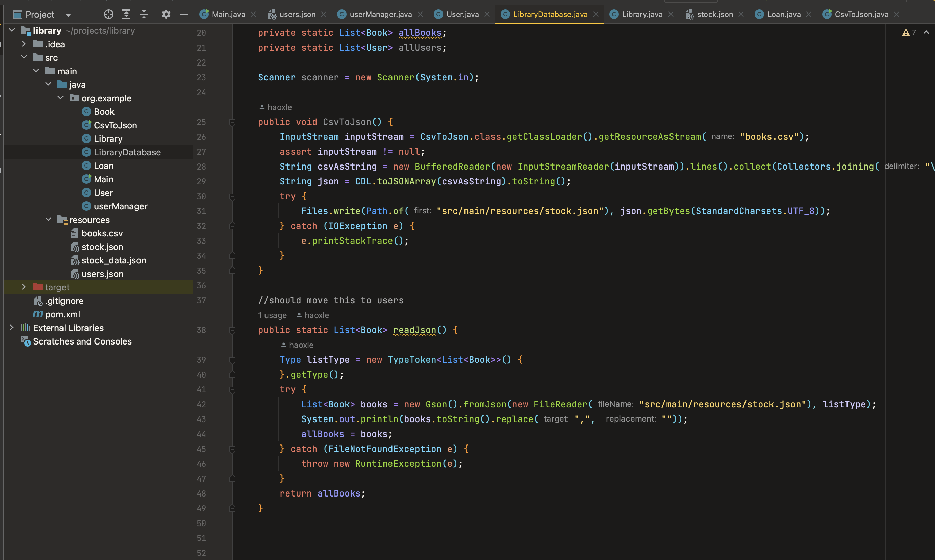Collapse the library root folder
Viewport: 935px width, 560px height.
point(12,30)
